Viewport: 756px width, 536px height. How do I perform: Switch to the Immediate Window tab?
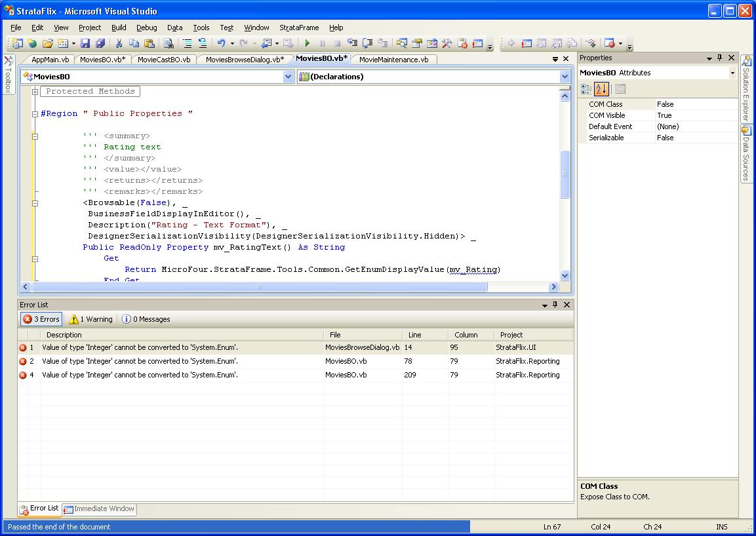click(100, 509)
